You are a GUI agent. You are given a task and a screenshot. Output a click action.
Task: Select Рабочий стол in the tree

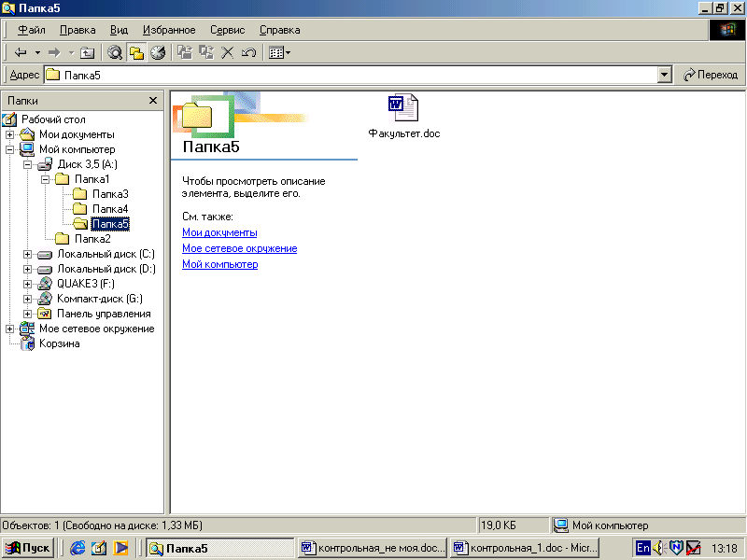(53, 119)
